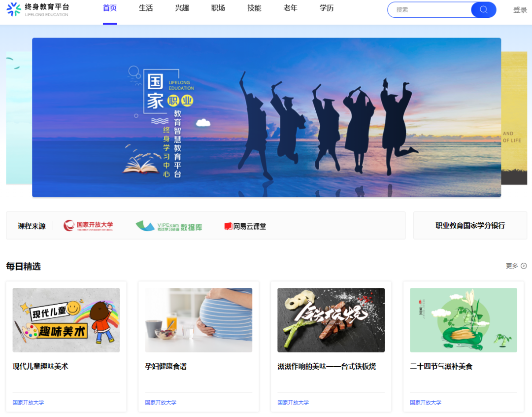The image size is (532, 417).
Task: Click the 台式铁板烧 course title
Action: 327,366
